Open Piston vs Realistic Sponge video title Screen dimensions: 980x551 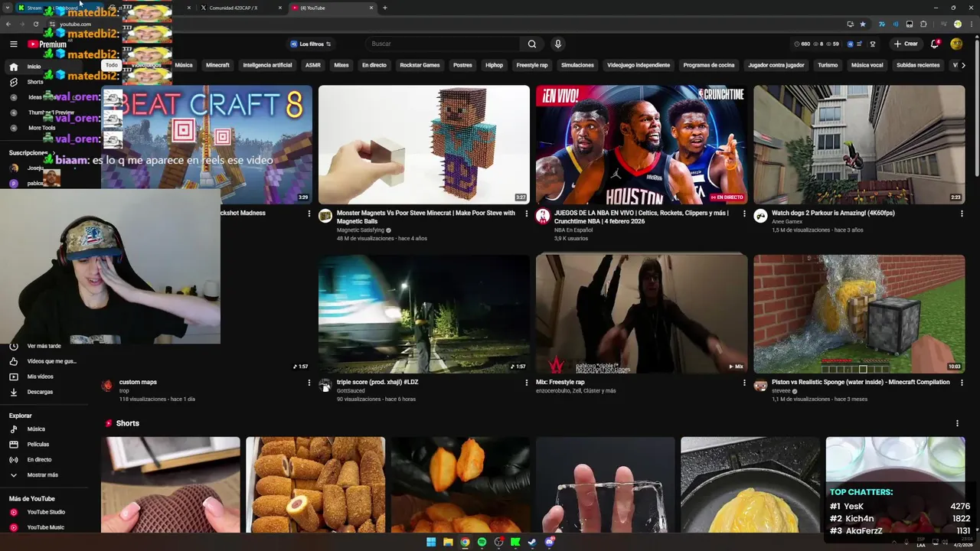click(861, 383)
